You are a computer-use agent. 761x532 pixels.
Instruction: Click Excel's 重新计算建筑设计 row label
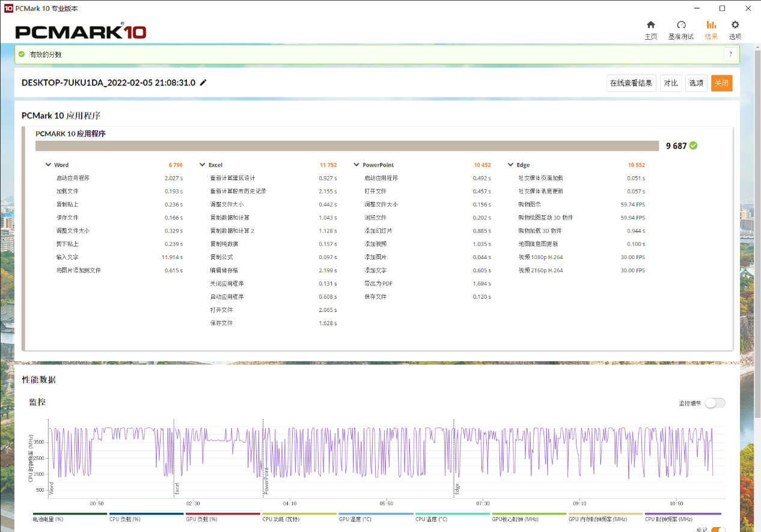(233, 178)
